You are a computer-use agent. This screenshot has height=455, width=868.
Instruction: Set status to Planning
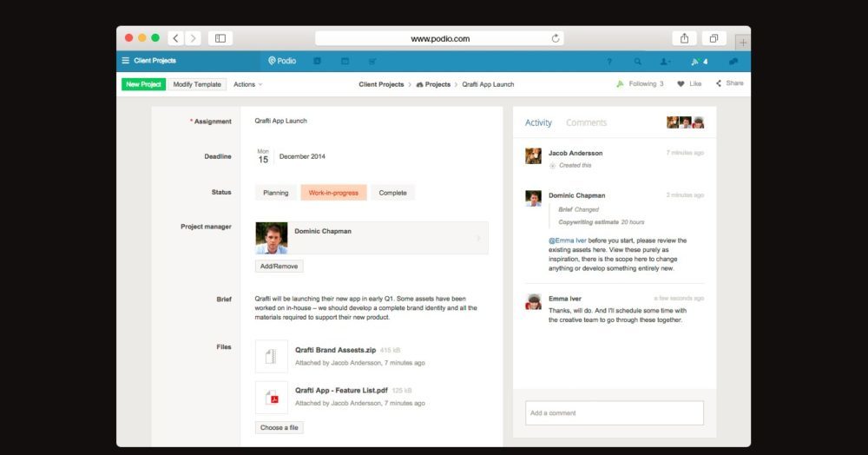tap(275, 193)
